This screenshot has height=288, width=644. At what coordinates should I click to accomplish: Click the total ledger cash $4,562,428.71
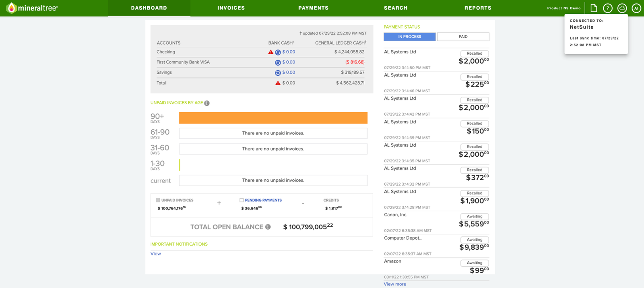click(x=350, y=83)
